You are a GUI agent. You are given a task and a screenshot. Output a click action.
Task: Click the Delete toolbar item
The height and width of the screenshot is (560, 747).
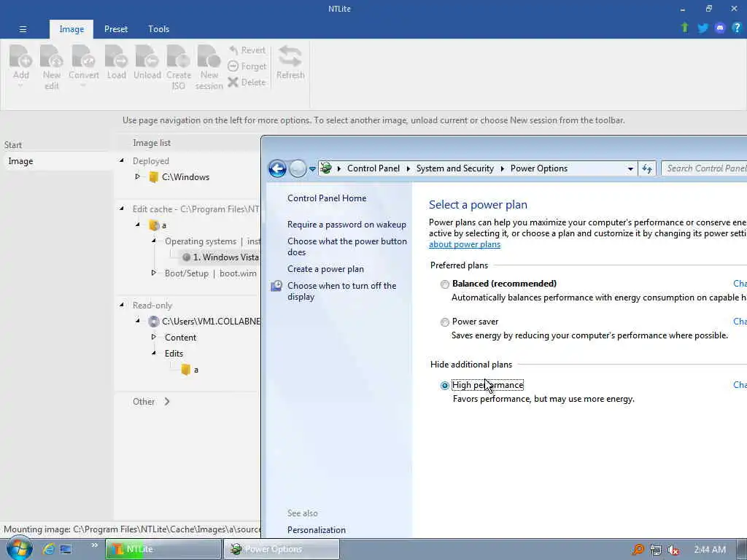click(x=247, y=82)
